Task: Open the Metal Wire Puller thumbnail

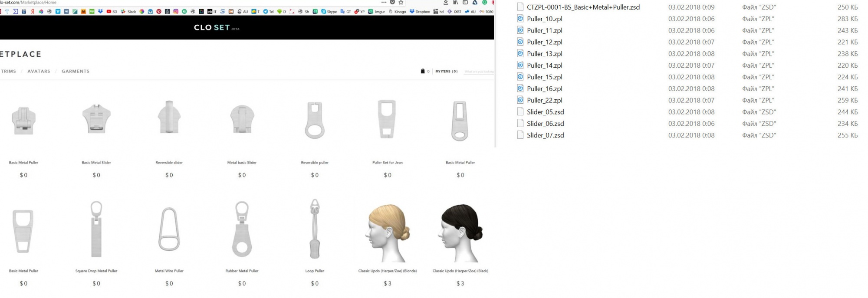Action: [169, 229]
